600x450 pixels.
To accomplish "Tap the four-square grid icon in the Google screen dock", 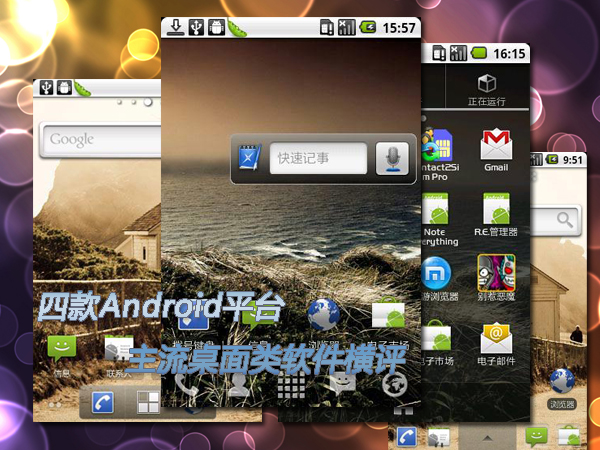I will pos(148,403).
